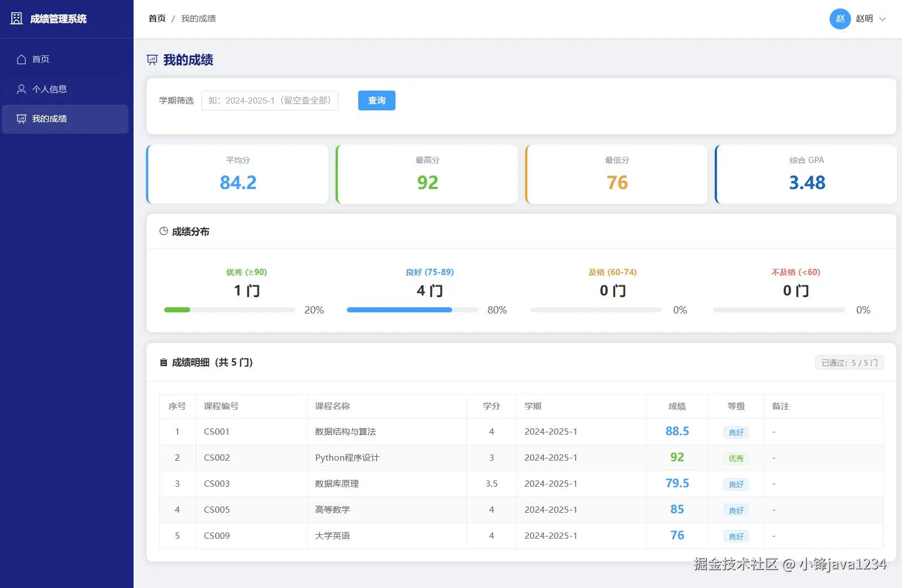Click the 3.5 credits cell
The height and width of the screenshot is (588, 902).
[x=491, y=484]
